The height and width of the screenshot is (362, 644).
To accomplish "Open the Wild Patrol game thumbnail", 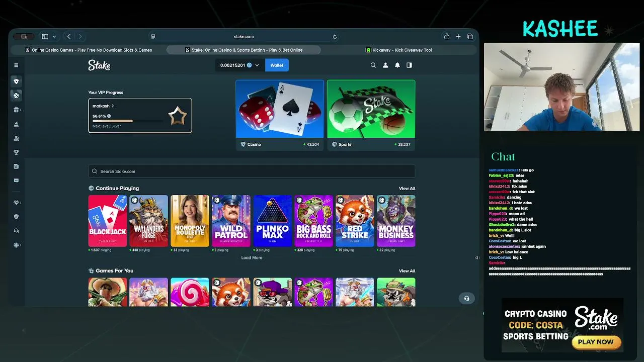I will [231, 221].
